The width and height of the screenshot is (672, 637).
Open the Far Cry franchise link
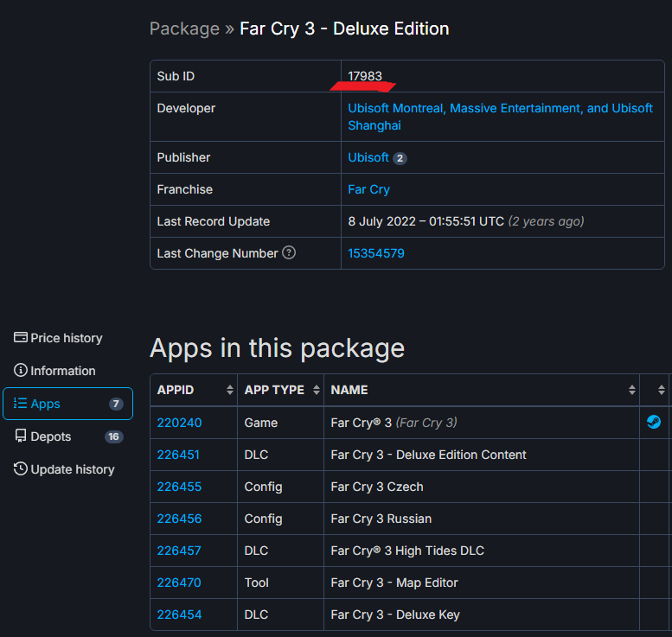(368, 189)
